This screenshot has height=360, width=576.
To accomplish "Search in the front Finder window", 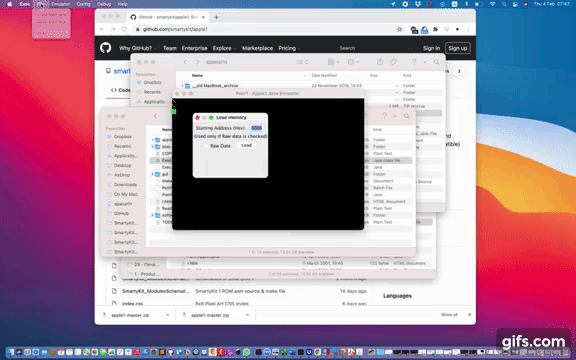I will pos(407,116).
